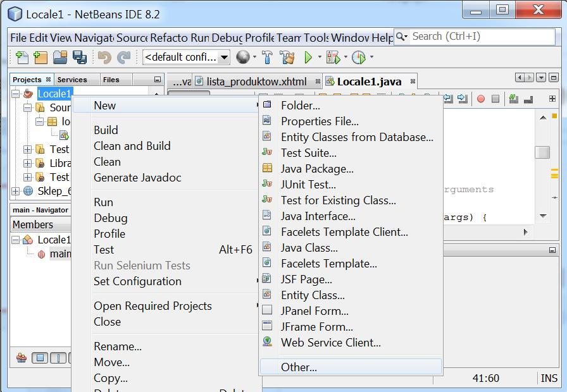This screenshot has width=567, height=392.
Task: Click the red record macro icon
Action: (x=480, y=99)
